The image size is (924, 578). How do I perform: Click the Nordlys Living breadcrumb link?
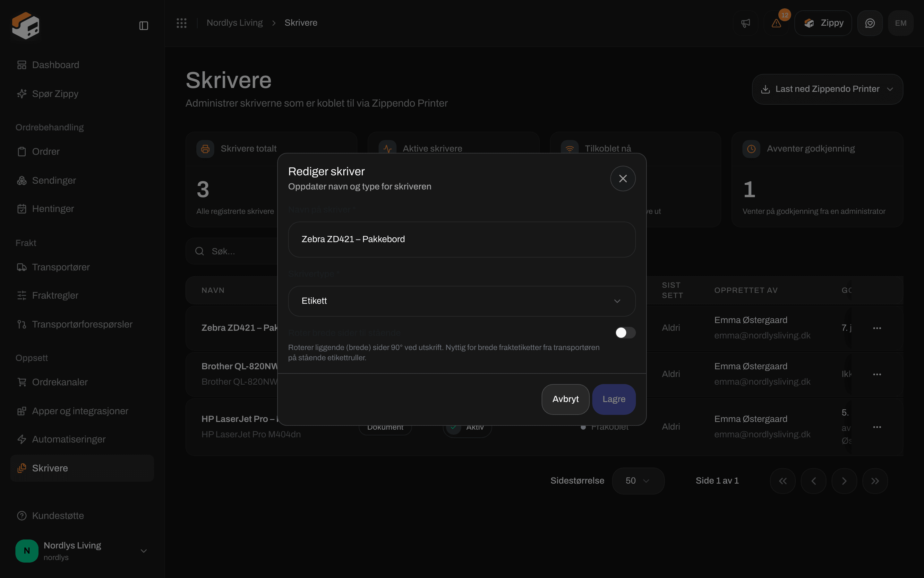tap(235, 23)
